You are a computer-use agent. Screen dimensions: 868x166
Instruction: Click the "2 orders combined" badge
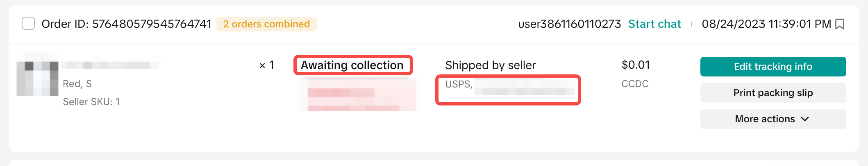pyautogui.click(x=266, y=24)
